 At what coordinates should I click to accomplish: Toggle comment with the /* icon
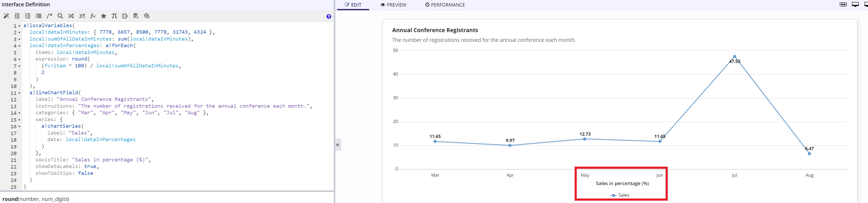[x=50, y=16]
